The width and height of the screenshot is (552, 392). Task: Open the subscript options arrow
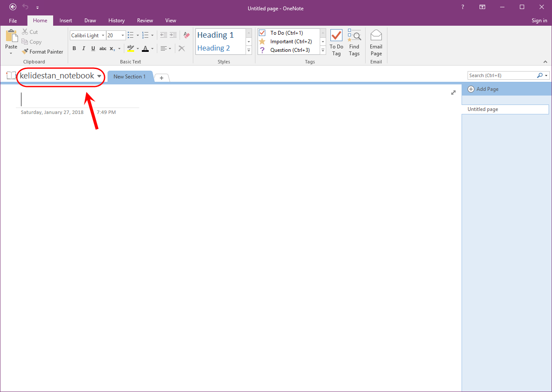click(119, 48)
